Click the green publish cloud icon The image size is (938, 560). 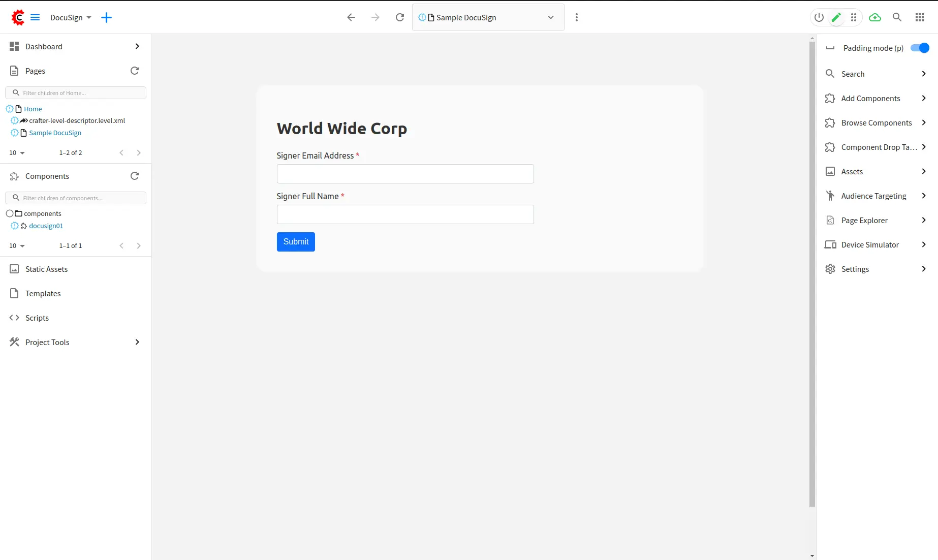874,18
